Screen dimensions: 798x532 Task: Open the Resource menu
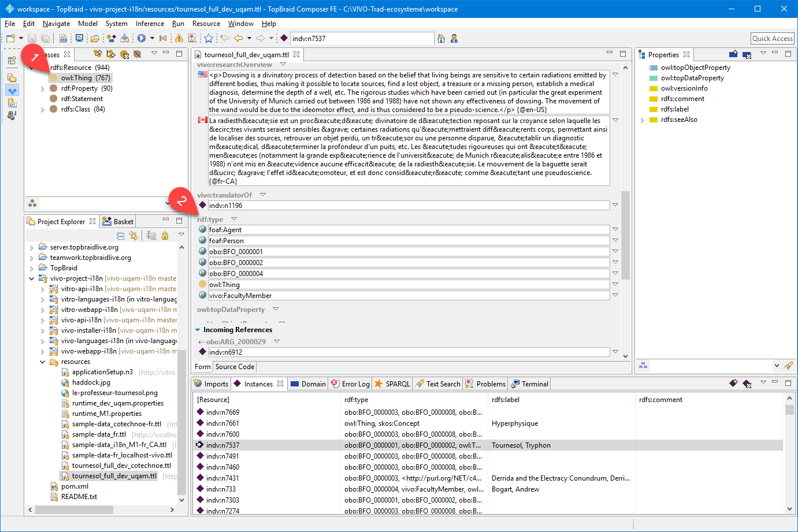[206, 24]
